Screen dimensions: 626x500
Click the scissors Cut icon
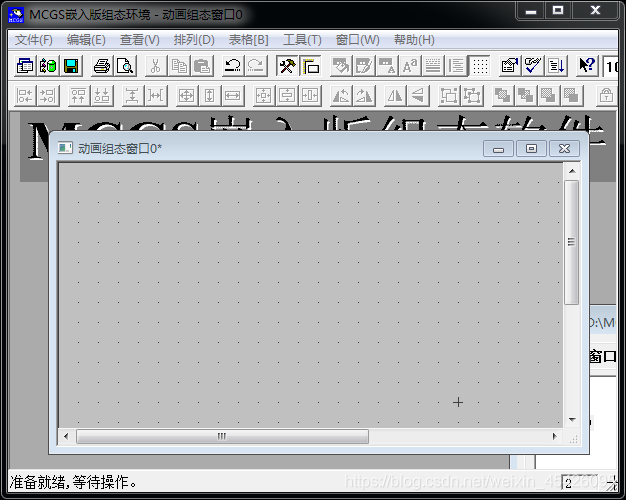pos(156,66)
